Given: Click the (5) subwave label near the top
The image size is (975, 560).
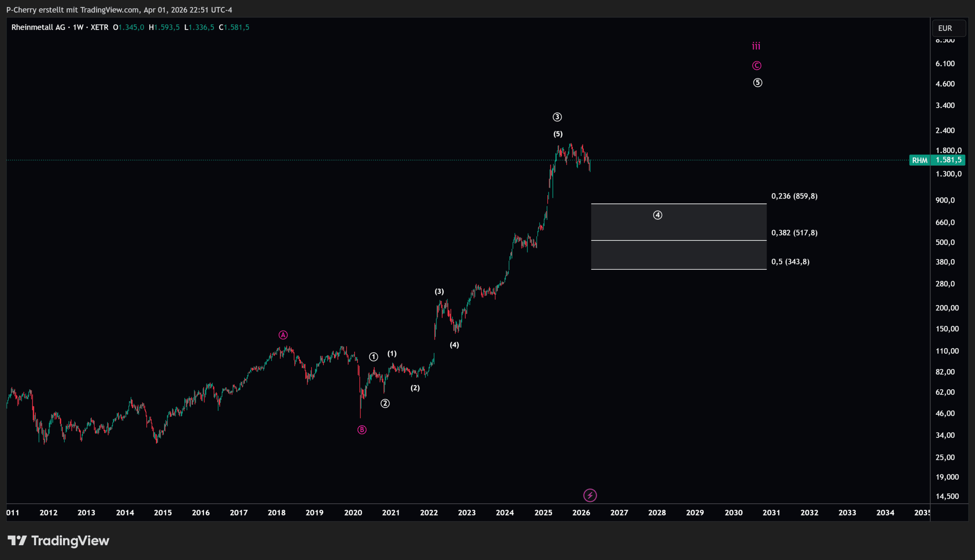Looking at the screenshot, I should coord(558,134).
